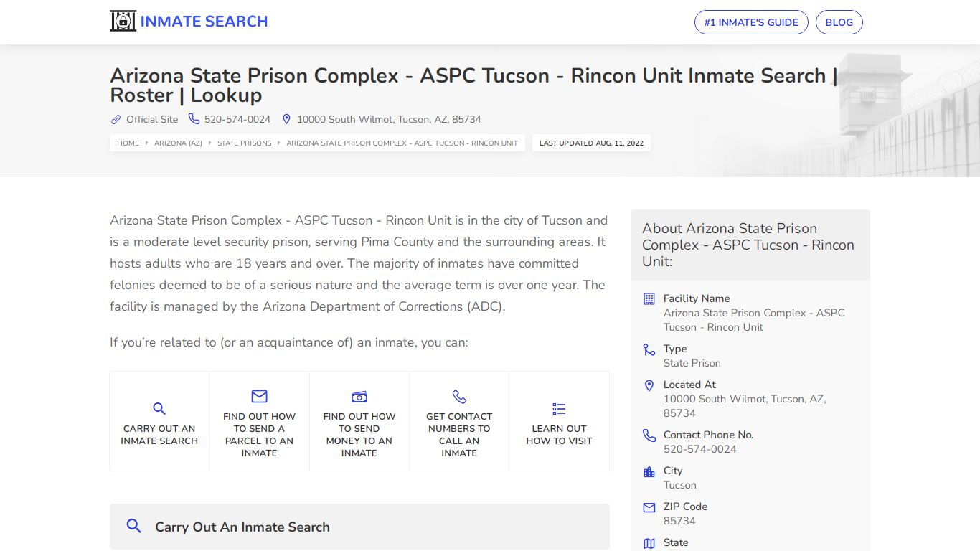The height and width of the screenshot is (551, 980).
Task: Click the city skyline icon beside City
Action: [649, 471]
